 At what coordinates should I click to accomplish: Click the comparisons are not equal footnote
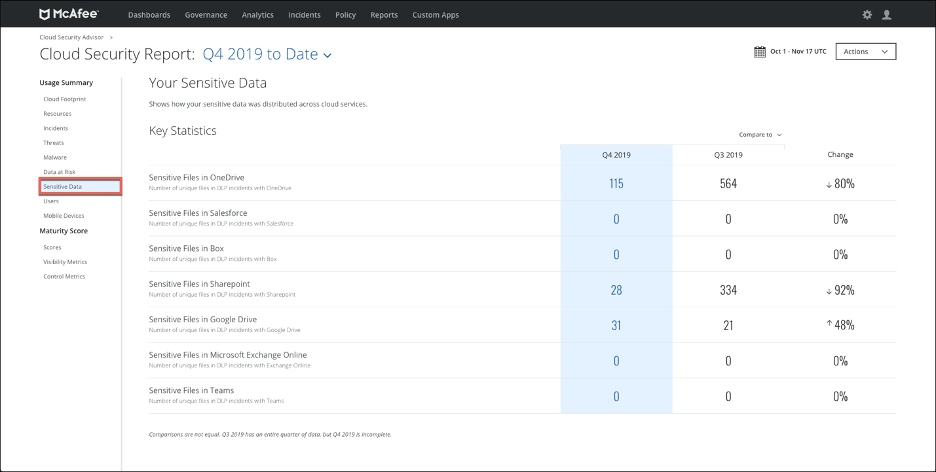click(270, 434)
